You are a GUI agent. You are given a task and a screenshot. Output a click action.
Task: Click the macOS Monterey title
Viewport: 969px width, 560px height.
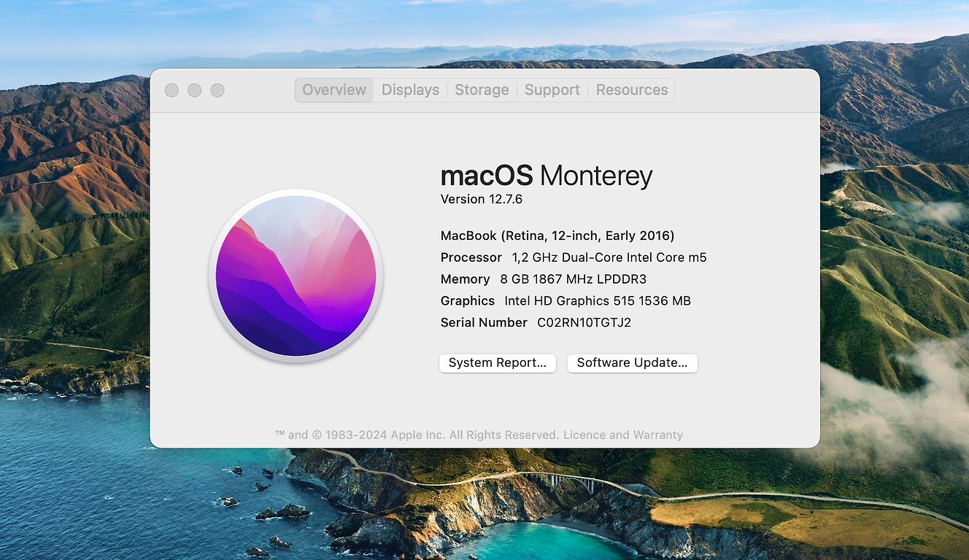tap(547, 176)
